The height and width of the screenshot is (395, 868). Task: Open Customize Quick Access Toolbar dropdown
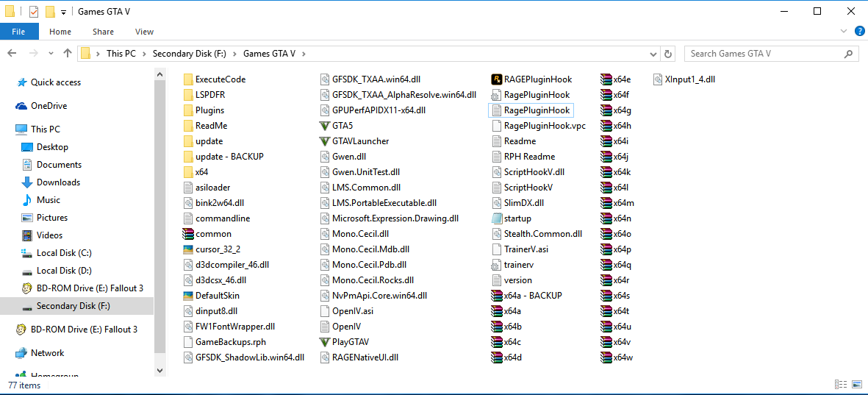click(x=64, y=13)
